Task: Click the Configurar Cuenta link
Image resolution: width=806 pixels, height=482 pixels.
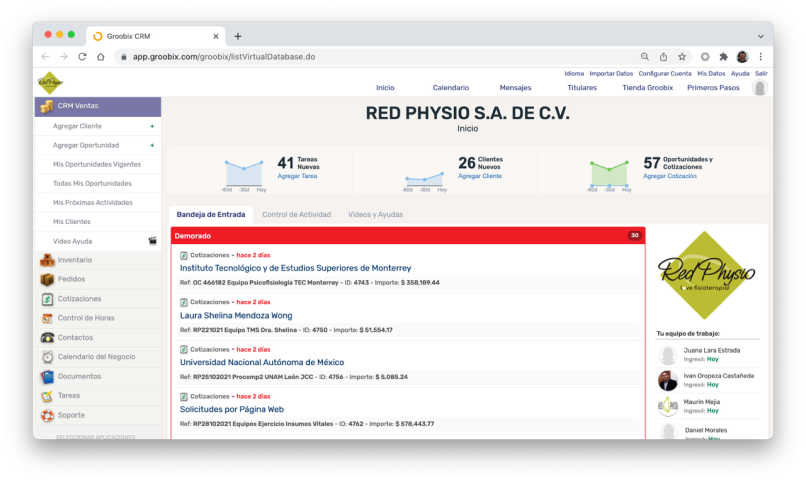Action: (x=665, y=74)
